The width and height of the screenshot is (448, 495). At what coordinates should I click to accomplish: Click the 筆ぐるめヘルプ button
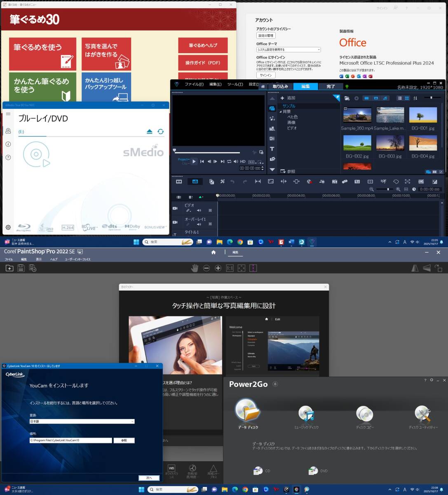(x=203, y=45)
